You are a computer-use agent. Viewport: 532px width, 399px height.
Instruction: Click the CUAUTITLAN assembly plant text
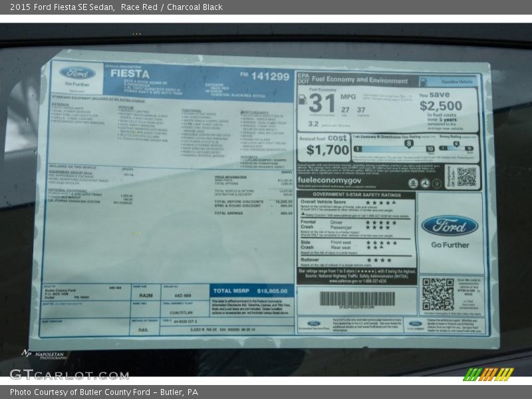coord(181,313)
